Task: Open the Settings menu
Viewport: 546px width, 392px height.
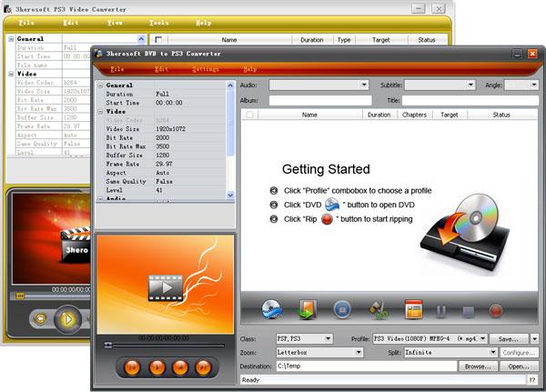Action: [206, 69]
